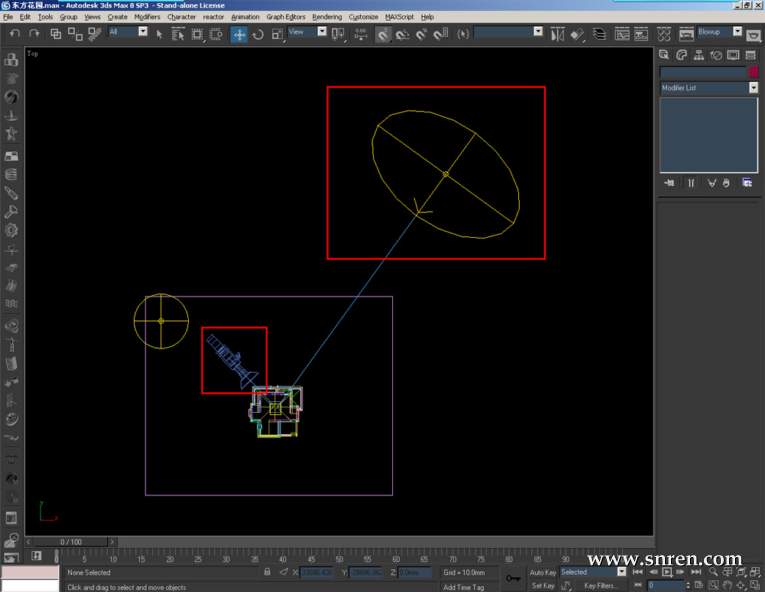Click the time slider 0 / 100 handle
Viewport: 765px width, 592px height.
click(71, 542)
